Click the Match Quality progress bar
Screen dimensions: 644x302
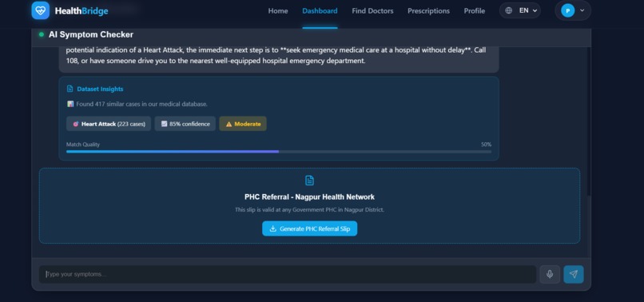tap(279, 152)
